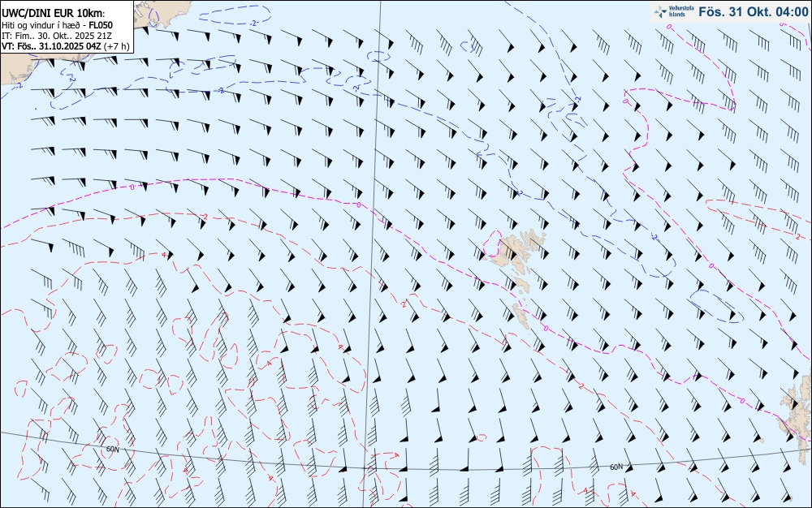The image size is (812, 508).
Task: Click the 'UWC/DINI EUR 10km' title
Action: (x=54, y=14)
